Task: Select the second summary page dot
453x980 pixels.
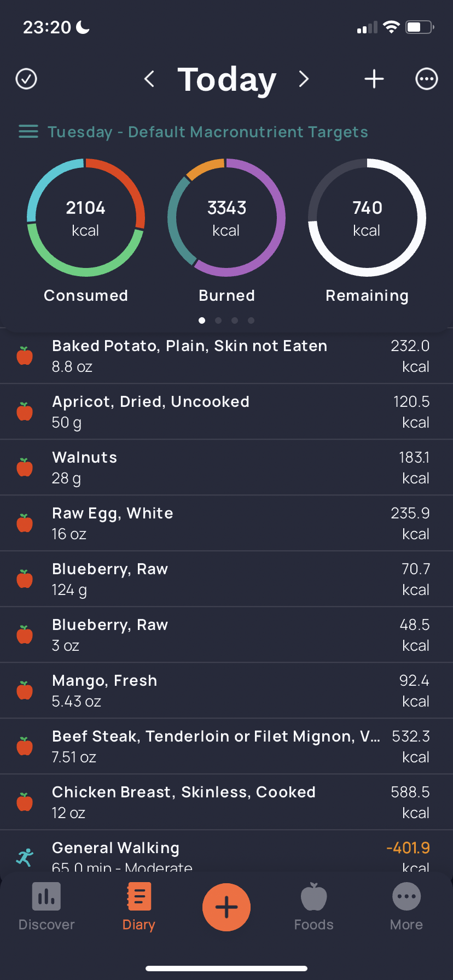Action: point(218,320)
